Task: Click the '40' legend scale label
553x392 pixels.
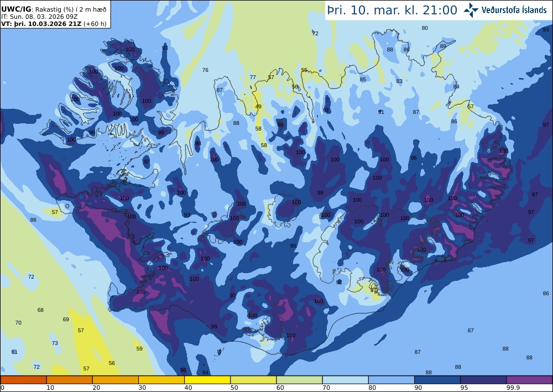Action: pos(189,388)
